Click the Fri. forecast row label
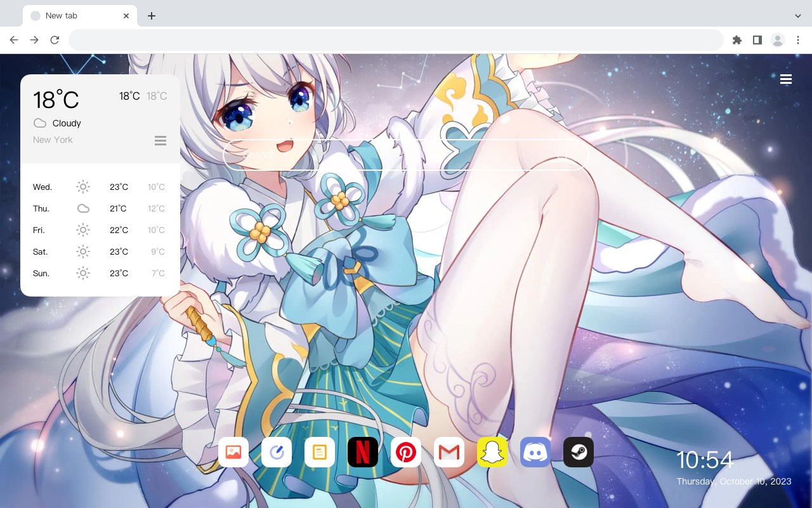The height and width of the screenshot is (508, 812). pos(39,231)
